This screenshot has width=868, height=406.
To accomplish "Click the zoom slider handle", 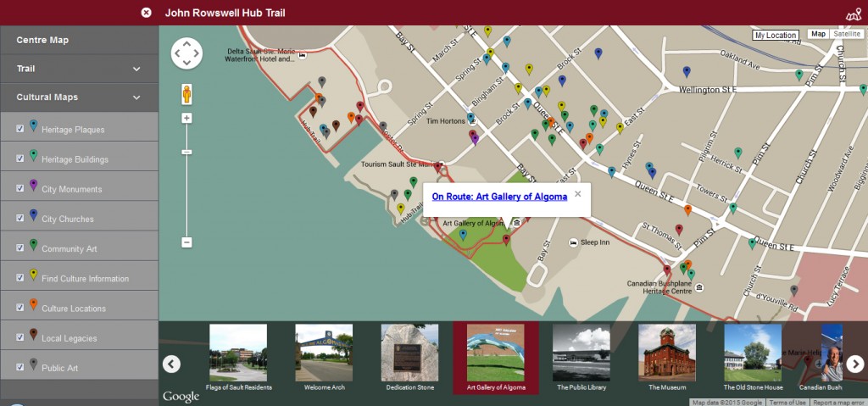I will [x=186, y=152].
